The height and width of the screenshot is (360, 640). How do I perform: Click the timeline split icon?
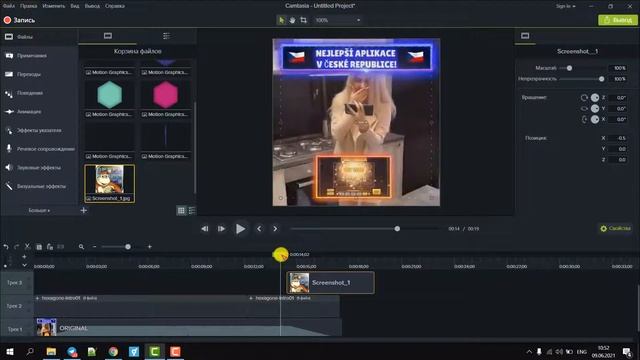click(x=60, y=247)
